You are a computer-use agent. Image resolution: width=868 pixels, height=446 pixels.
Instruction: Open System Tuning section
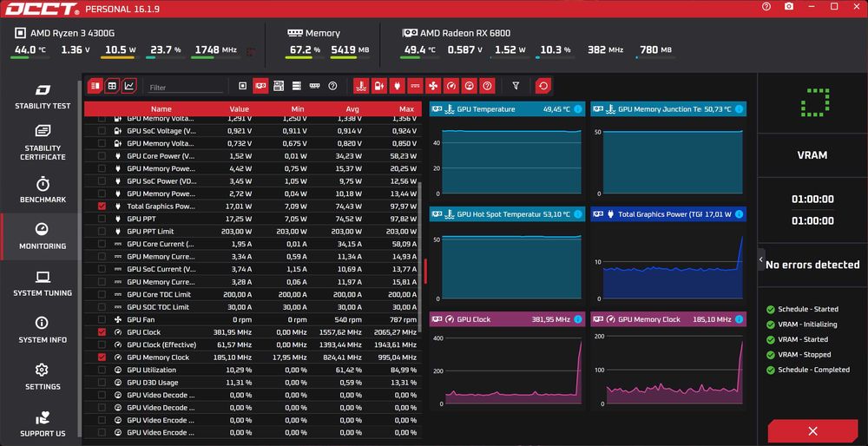[x=43, y=284]
